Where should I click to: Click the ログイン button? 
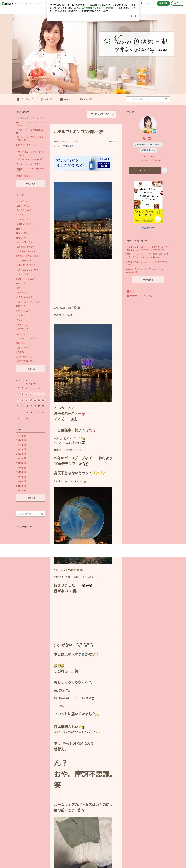click(178, 3)
